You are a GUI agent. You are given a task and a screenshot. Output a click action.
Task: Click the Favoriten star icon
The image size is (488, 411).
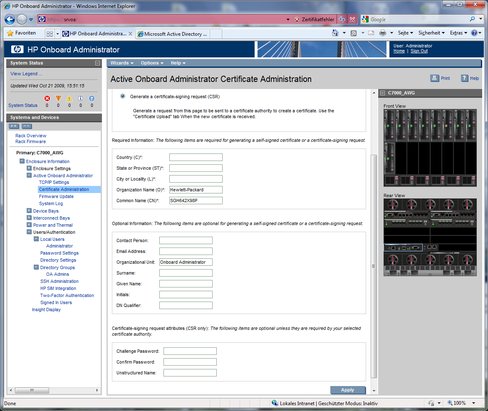click(x=10, y=33)
